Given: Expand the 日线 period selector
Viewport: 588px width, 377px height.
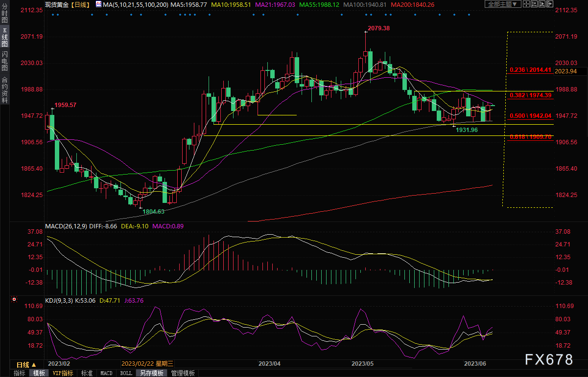Looking at the screenshot, I should pos(26,365).
